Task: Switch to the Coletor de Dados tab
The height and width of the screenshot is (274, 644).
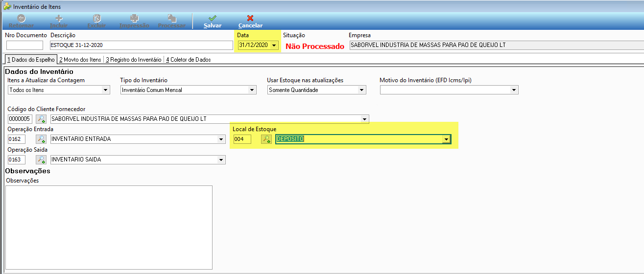Action: click(x=188, y=60)
